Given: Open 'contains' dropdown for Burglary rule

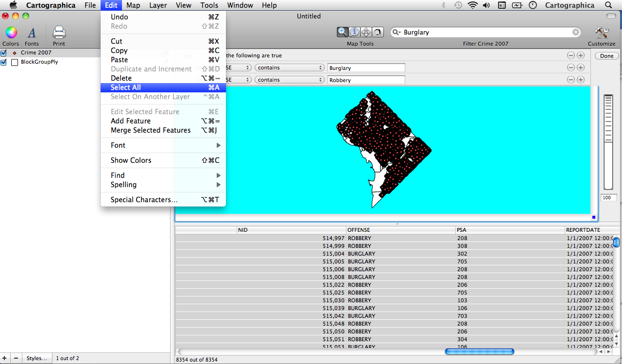Looking at the screenshot, I should pos(290,68).
